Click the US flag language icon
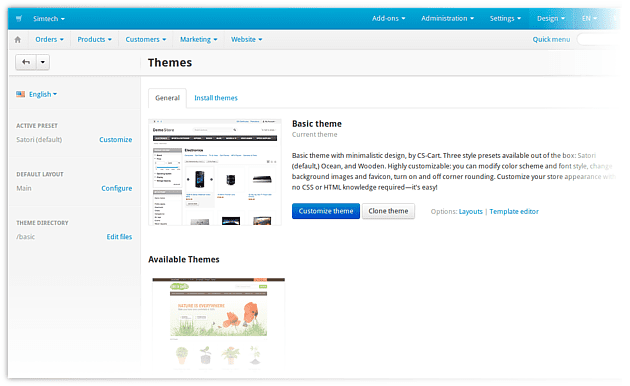630x386 pixels. point(20,94)
